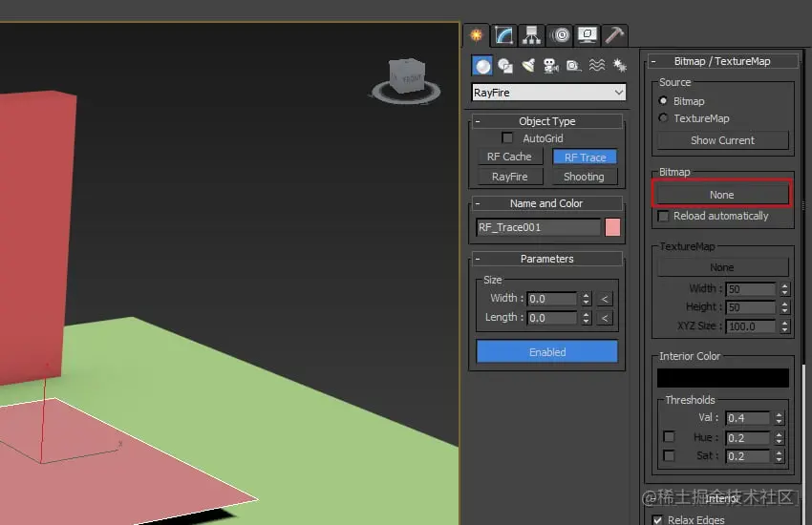
Task: Click the Shooting button
Action: tap(584, 177)
